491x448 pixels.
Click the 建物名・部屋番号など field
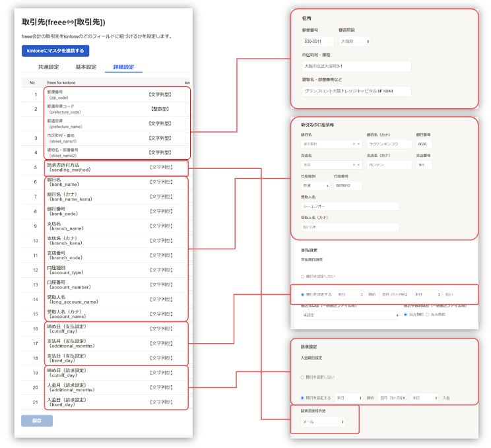(356, 91)
